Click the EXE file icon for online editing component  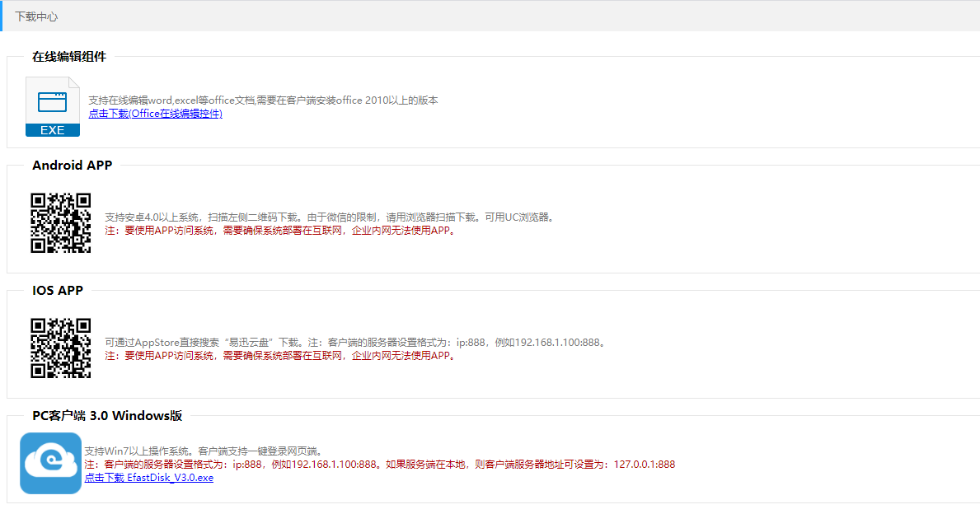point(53,106)
